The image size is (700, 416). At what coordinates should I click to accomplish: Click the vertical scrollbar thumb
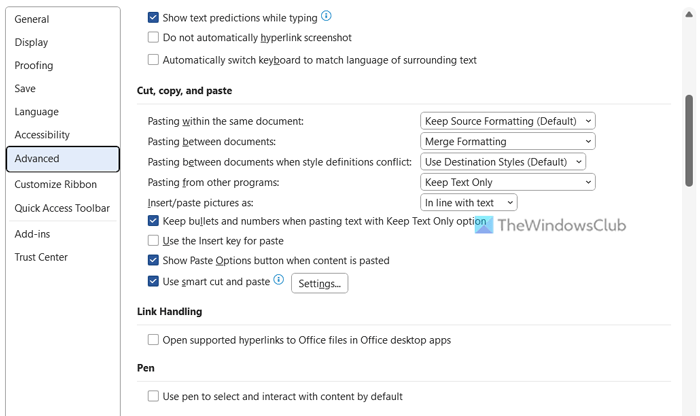689,140
